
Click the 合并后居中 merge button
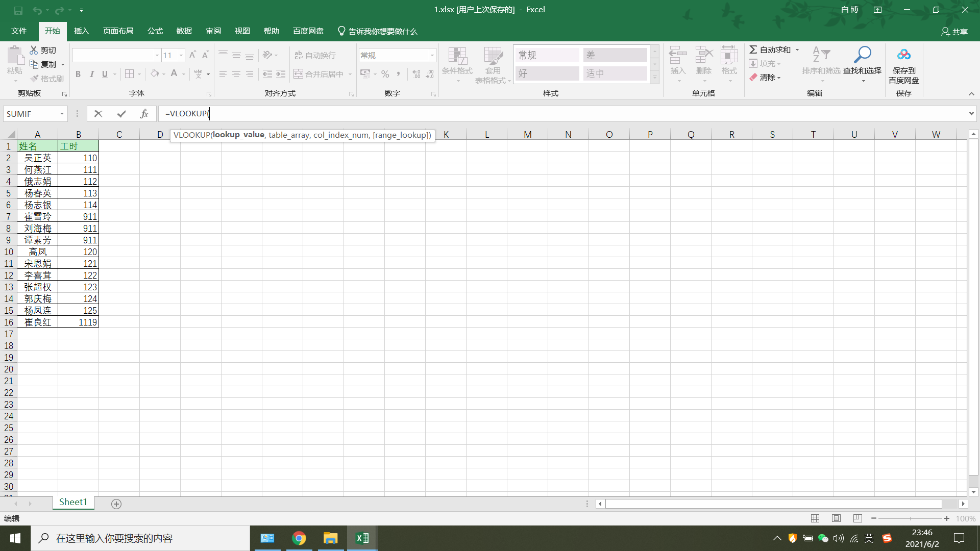coord(320,74)
